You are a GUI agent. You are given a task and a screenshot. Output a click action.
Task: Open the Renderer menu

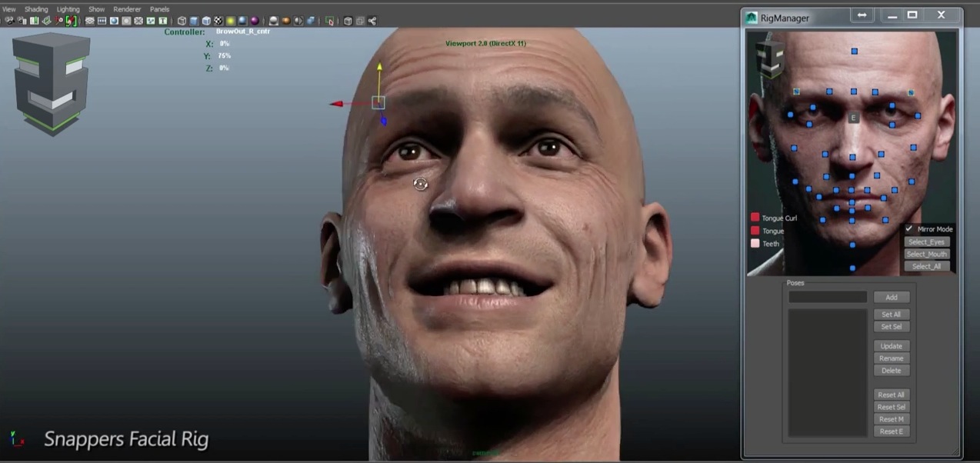point(127,9)
